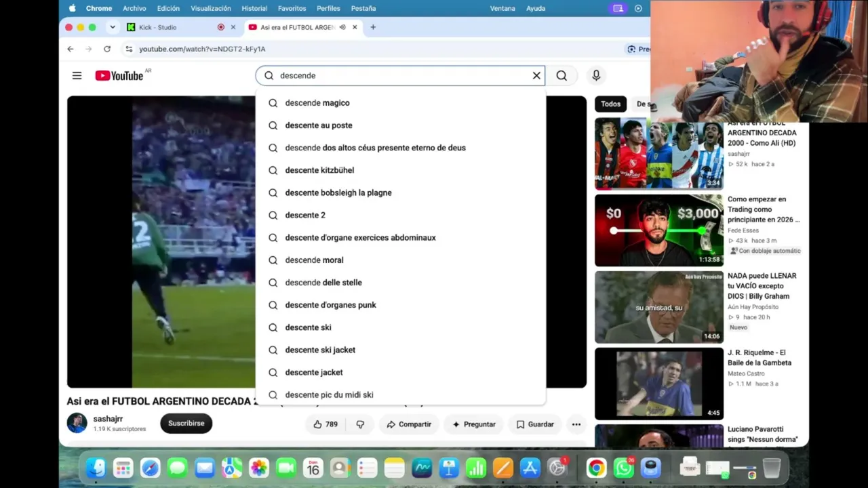Image resolution: width=868 pixels, height=488 pixels.
Task: Like the video with 789 likes
Action: (325, 424)
